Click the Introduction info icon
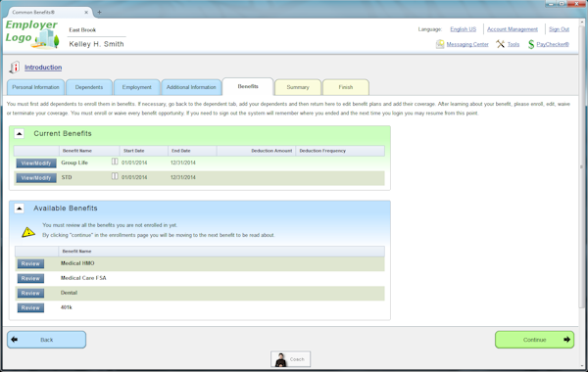 (x=15, y=68)
